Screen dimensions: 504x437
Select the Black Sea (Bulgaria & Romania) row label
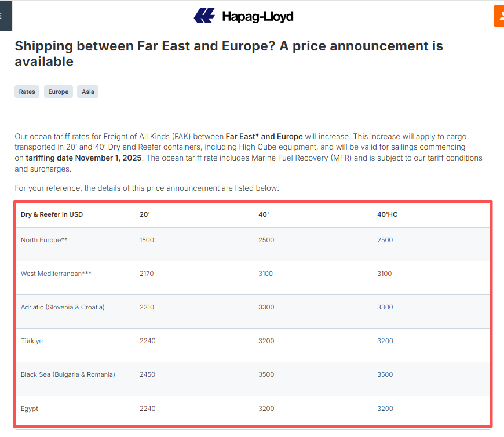click(68, 374)
